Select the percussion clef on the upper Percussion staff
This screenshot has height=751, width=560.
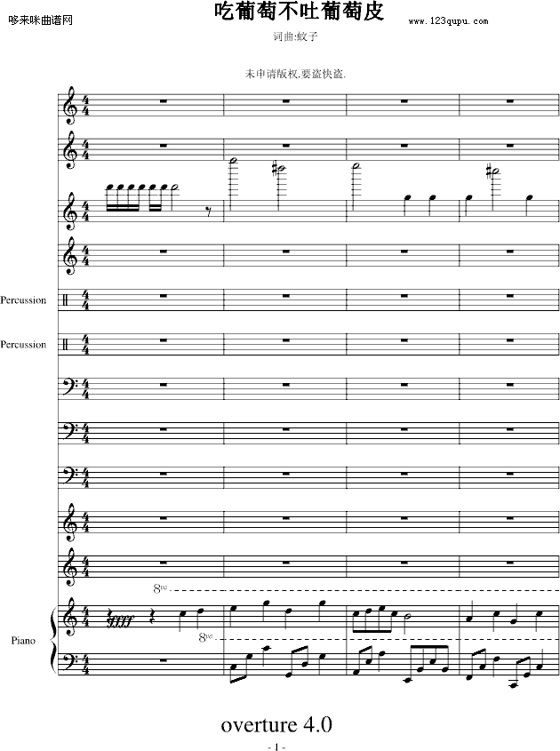pos(70,300)
